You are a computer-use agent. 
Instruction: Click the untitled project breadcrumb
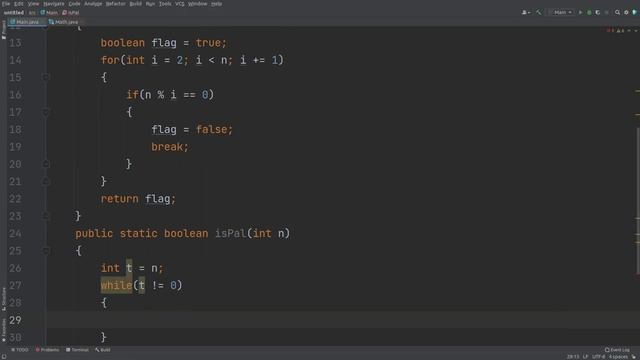coord(14,13)
